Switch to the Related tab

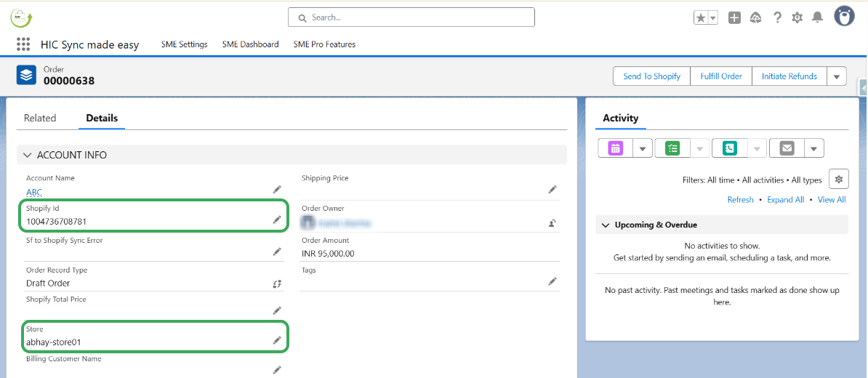40,118
